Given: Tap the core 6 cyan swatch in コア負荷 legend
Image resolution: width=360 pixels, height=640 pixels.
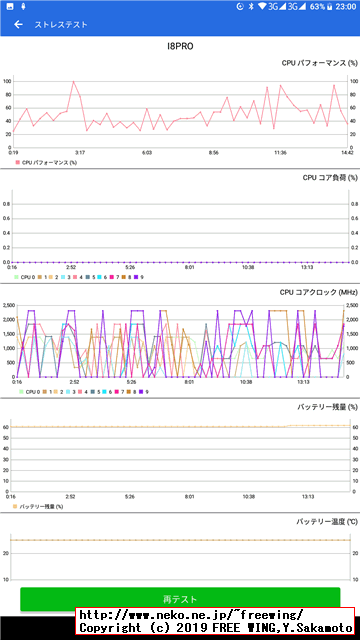Looking at the screenshot, I should [99, 277].
